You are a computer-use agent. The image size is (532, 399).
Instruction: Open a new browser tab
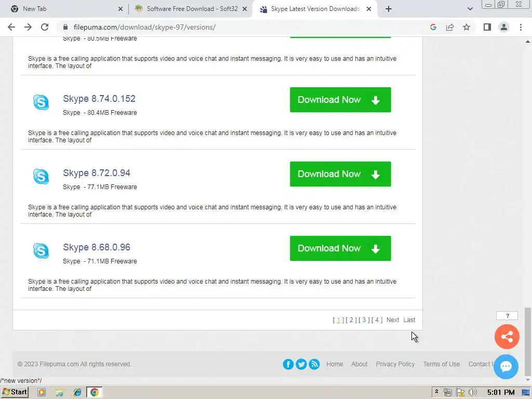[389, 9]
